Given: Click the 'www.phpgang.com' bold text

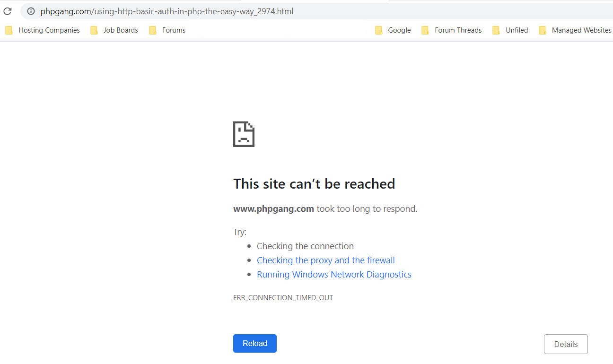Looking at the screenshot, I should point(273,209).
